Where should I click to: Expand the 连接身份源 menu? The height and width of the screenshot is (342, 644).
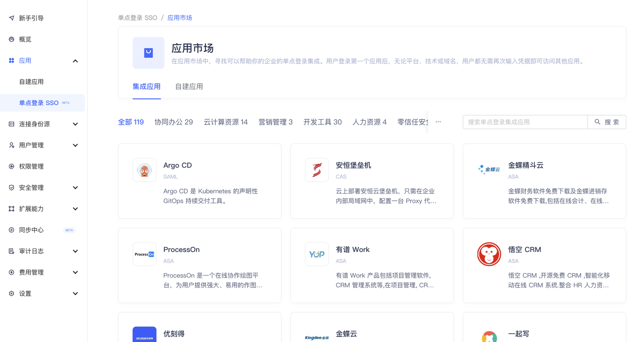click(x=75, y=124)
